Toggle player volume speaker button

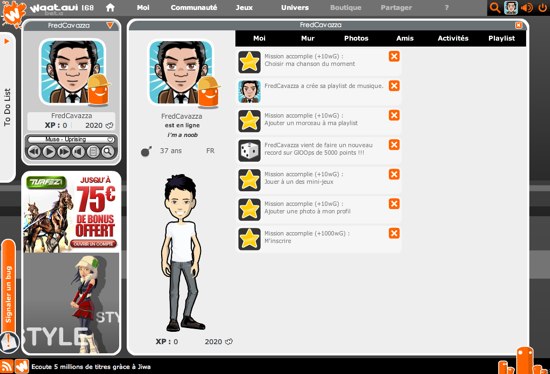(78, 152)
